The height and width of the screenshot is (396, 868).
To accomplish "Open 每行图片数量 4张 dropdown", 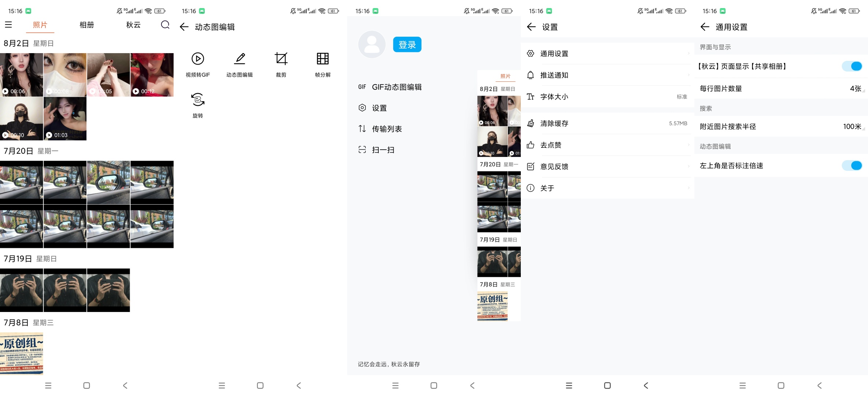I will (x=781, y=88).
